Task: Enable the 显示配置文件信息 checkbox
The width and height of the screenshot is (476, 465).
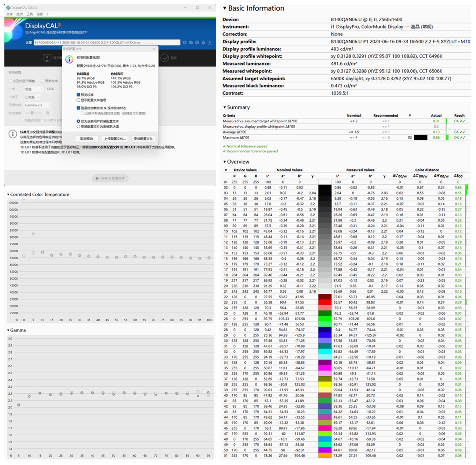Action: [x=78, y=100]
